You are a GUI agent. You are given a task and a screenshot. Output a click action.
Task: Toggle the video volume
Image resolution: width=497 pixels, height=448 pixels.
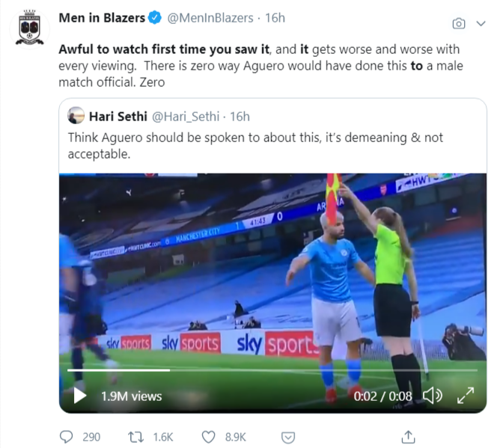[432, 396]
